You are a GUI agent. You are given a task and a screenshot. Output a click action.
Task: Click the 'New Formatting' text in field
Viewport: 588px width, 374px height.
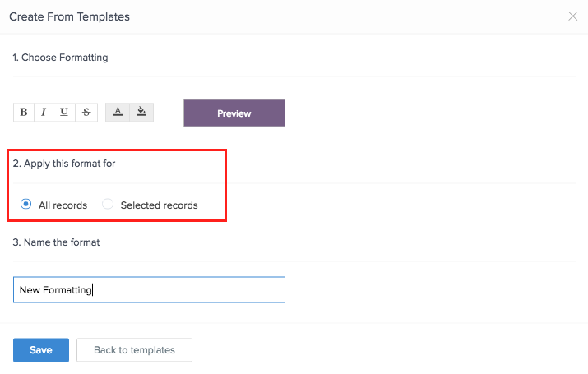tap(56, 289)
